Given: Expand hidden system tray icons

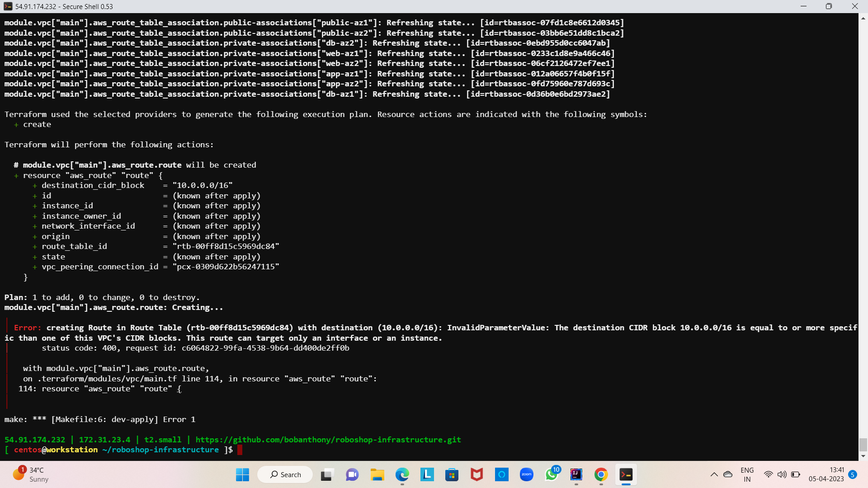Looking at the screenshot, I should 714,474.
